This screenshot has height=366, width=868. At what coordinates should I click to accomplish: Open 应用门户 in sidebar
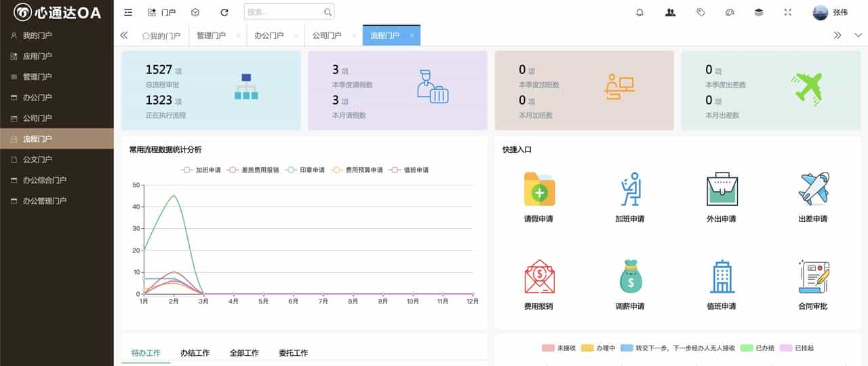[57, 56]
